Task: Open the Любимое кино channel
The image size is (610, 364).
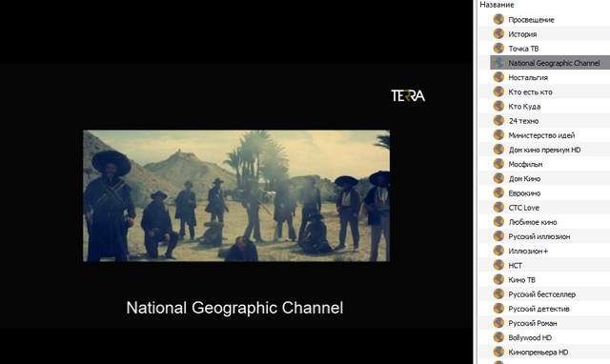Action: 533,222
